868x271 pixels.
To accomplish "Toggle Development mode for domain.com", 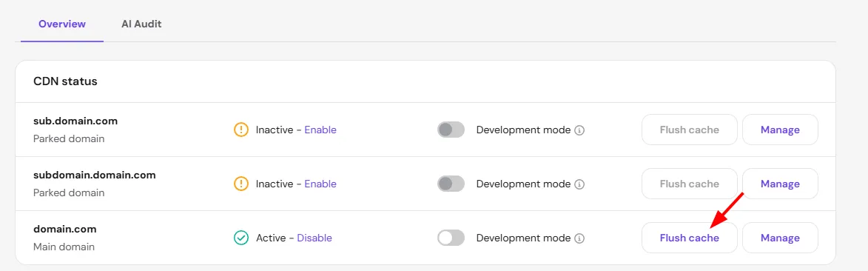I will [451, 238].
